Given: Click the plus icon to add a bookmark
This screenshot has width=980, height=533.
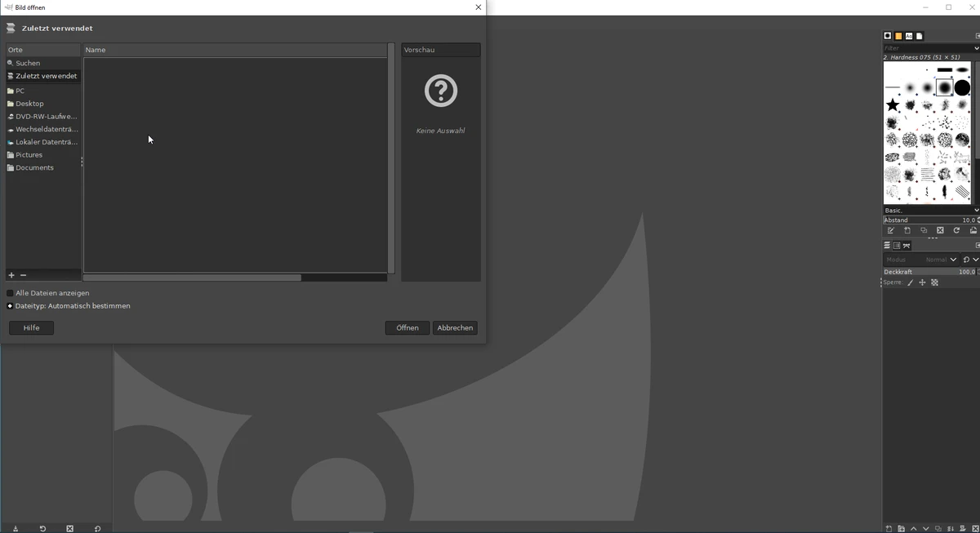Looking at the screenshot, I should (x=11, y=276).
